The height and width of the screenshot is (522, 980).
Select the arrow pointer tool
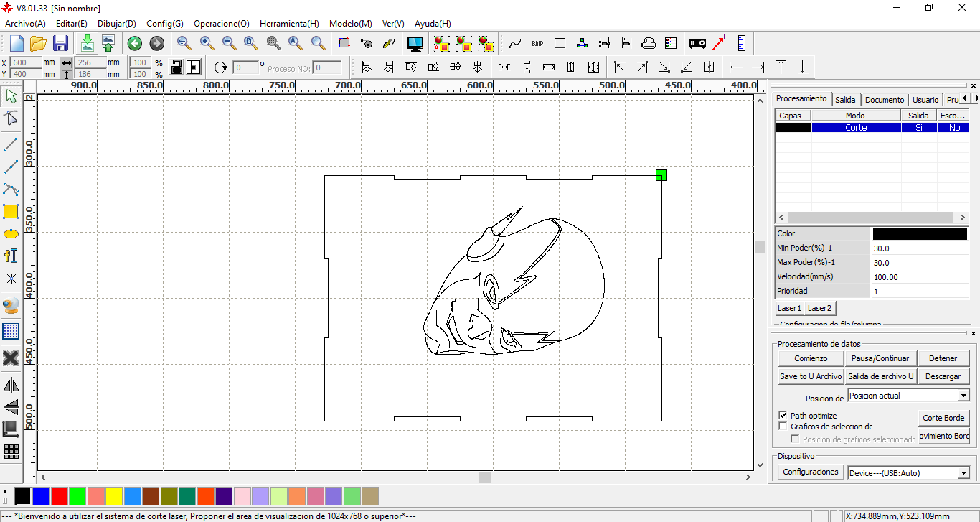click(x=11, y=96)
